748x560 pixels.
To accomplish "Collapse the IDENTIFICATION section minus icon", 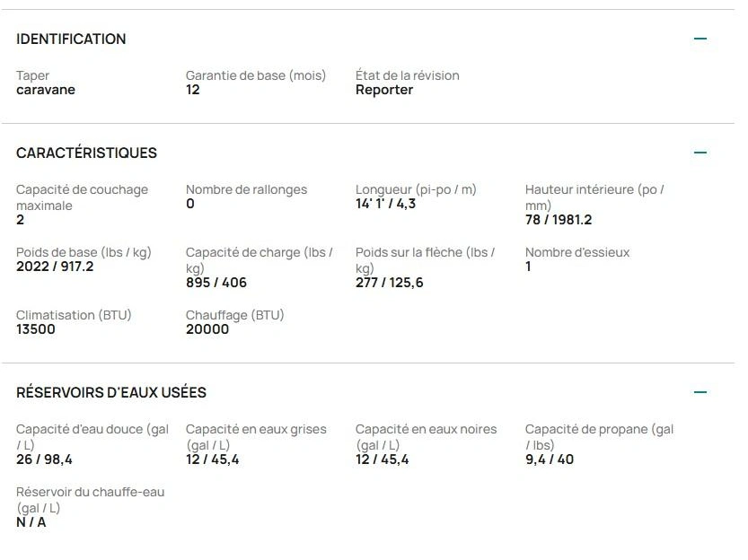I will [x=700, y=39].
